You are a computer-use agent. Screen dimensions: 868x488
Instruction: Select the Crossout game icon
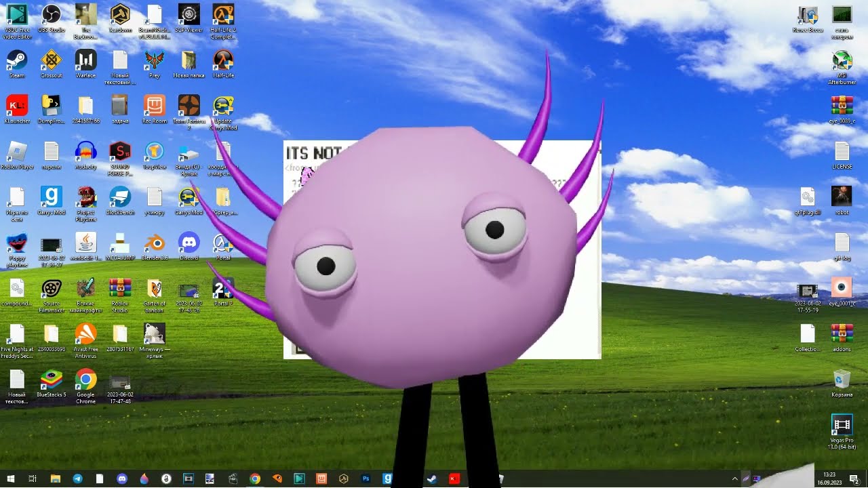(x=52, y=64)
